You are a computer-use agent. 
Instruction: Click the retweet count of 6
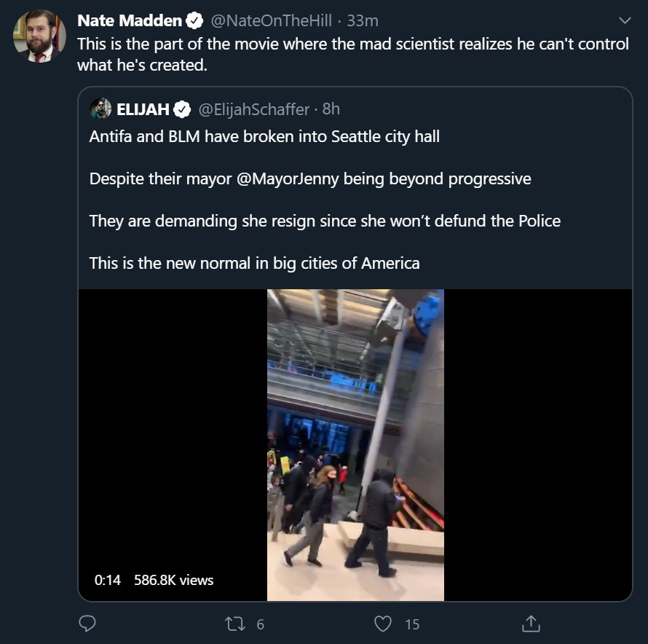pos(261,624)
